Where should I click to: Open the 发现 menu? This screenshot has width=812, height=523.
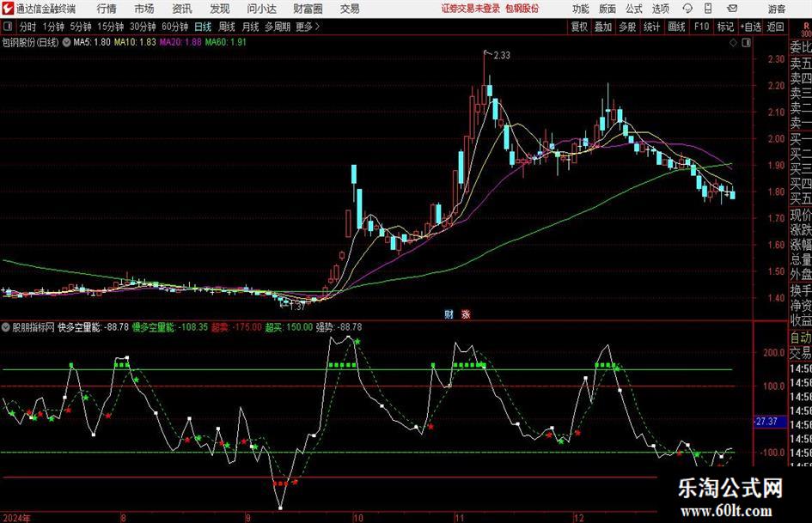coord(220,9)
